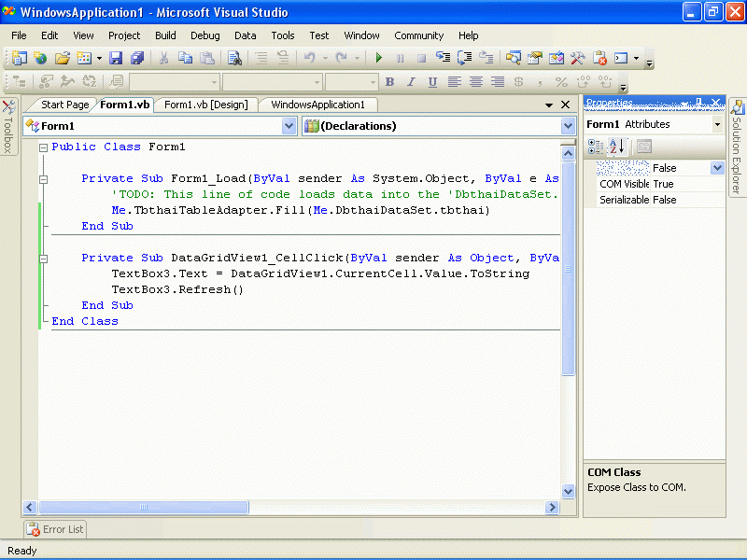Open the Community menu
This screenshot has height=560, width=747.
click(418, 35)
